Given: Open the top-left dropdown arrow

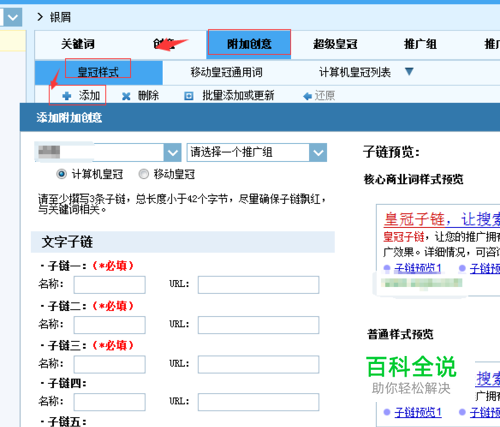Looking at the screenshot, I should point(13,17).
